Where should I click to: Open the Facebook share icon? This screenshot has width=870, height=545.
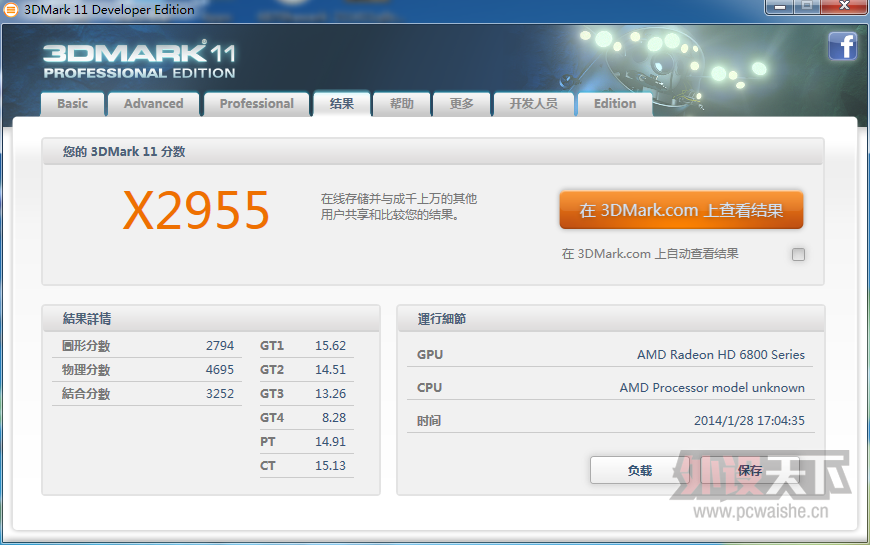point(843,46)
